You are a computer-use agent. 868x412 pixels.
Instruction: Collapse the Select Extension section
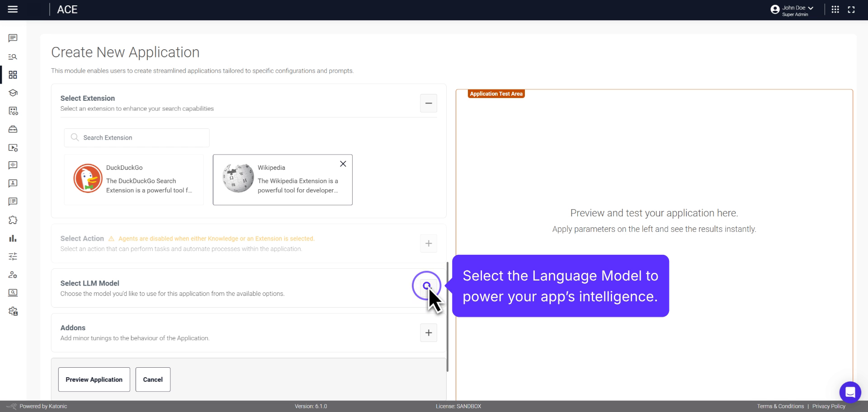pos(428,103)
